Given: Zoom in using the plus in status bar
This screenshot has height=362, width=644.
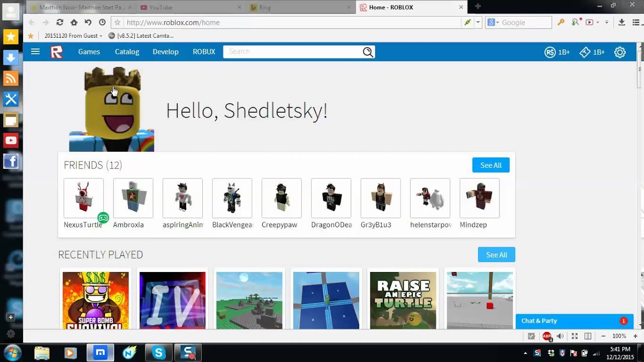Looking at the screenshot, I should point(635,336).
